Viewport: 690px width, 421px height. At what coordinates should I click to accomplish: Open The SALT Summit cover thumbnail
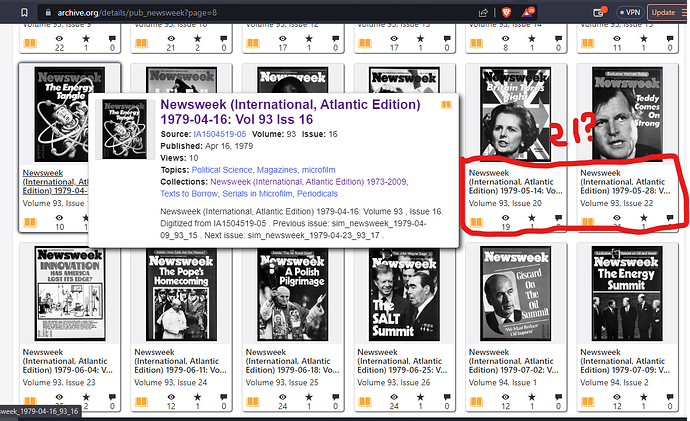pyautogui.click(x=404, y=293)
